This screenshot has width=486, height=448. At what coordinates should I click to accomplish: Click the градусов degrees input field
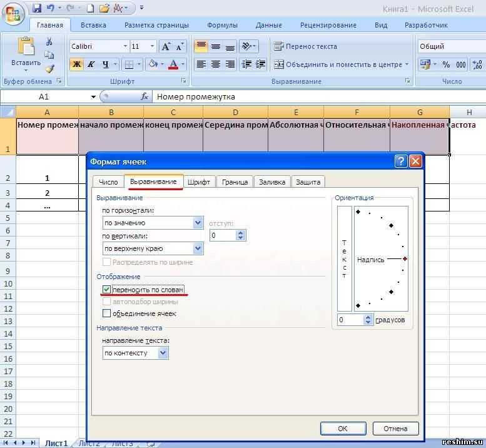coord(350,320)
